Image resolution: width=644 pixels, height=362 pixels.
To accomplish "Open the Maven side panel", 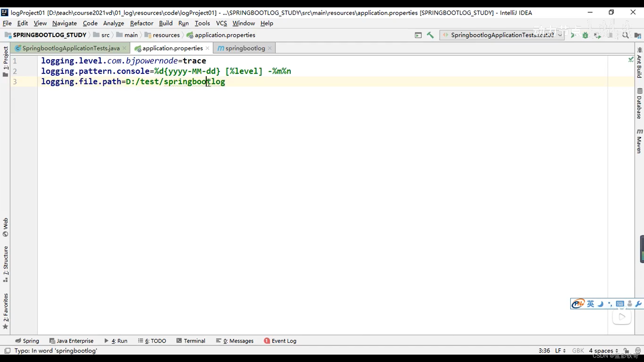I will (639, 141).
